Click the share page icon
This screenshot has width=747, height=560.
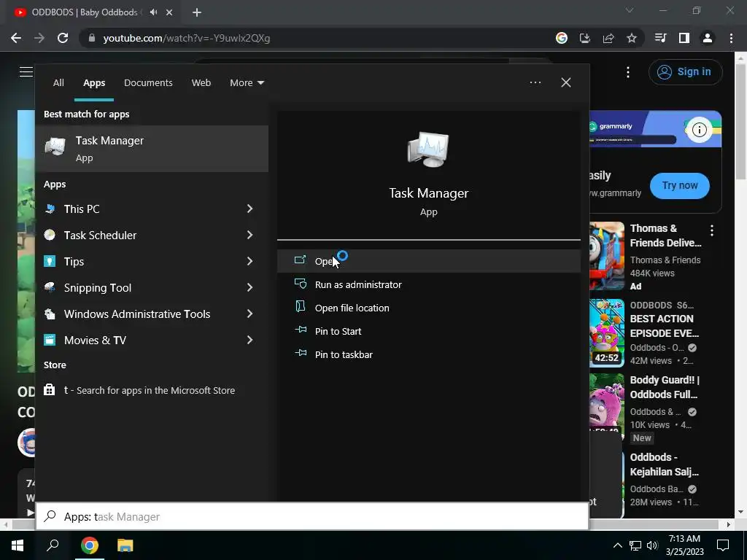pos(608,38)
